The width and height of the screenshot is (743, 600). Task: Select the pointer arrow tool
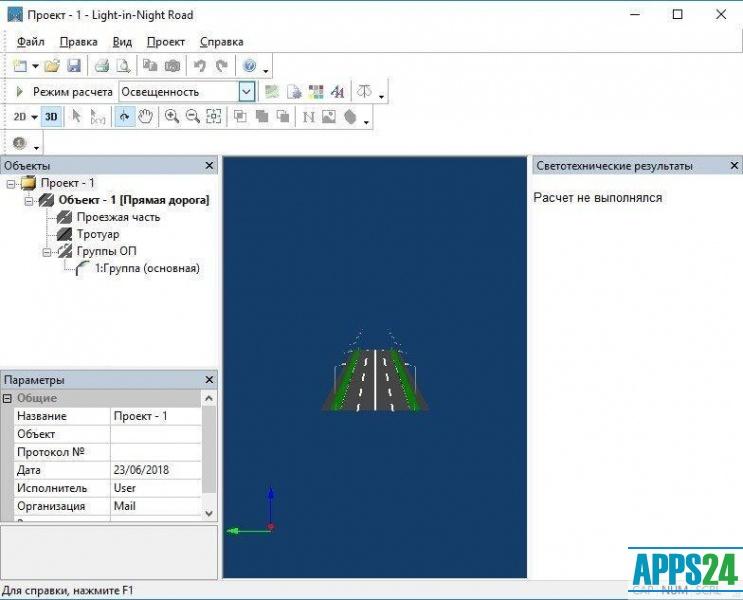tap(76, 117)
